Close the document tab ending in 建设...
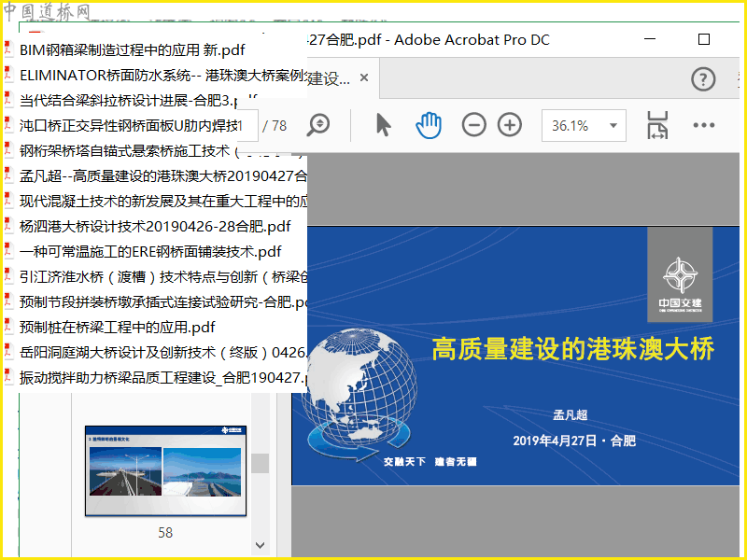The height and width of the screenshot is (560, 747). [364, 77]
